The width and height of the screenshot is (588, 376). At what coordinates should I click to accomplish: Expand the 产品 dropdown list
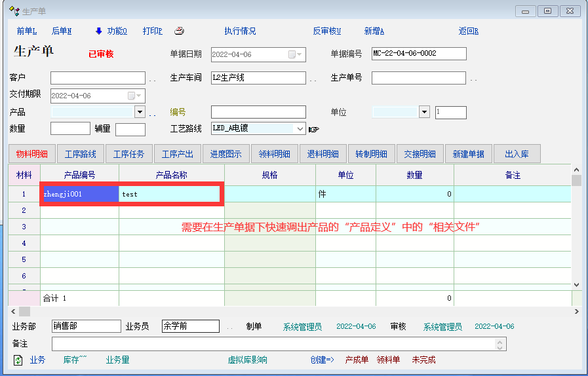pos(140,112)
